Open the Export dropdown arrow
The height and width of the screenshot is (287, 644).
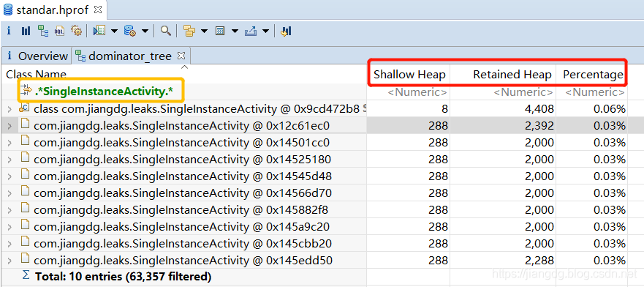pos(265,31)
